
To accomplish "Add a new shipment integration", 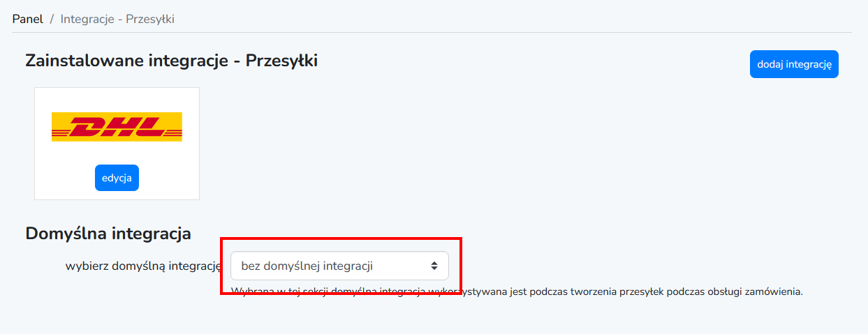I will (794, 64).
